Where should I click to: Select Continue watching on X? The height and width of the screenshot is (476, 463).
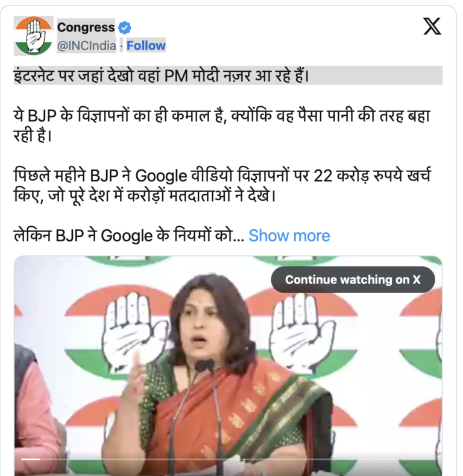pos(353,279)
